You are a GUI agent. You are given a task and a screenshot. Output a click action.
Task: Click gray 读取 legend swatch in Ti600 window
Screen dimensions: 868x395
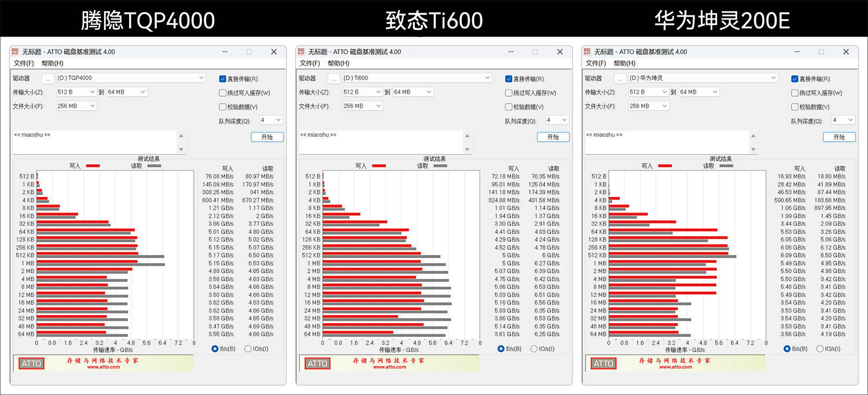[x=440, y=166]
